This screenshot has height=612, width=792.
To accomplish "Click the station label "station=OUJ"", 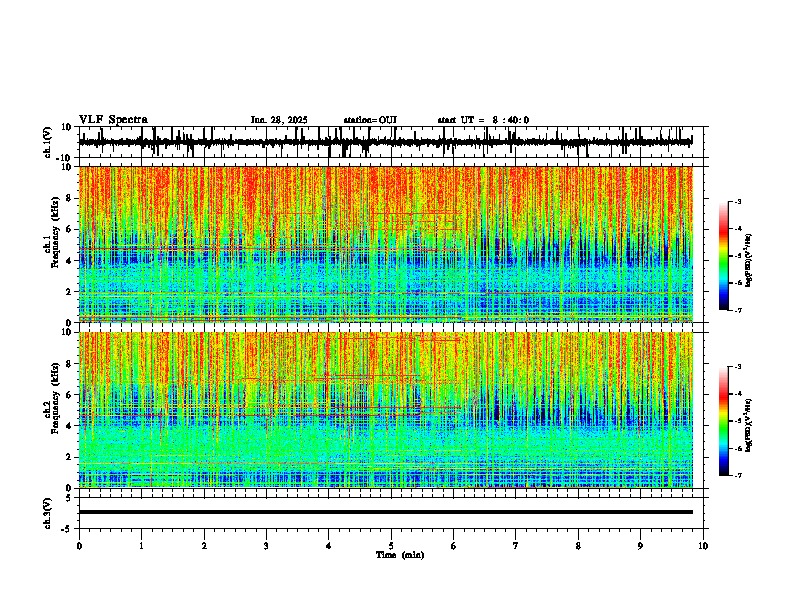I will point(370,120).
